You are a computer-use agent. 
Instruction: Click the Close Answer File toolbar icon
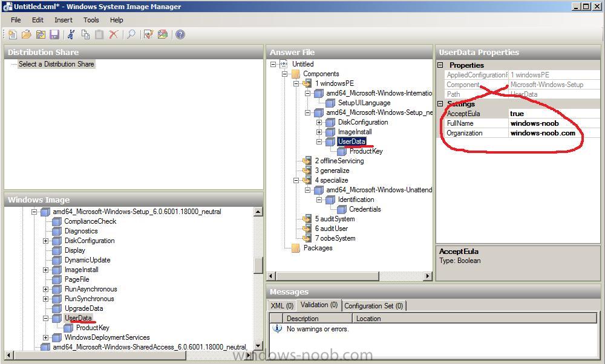point(41,34)
